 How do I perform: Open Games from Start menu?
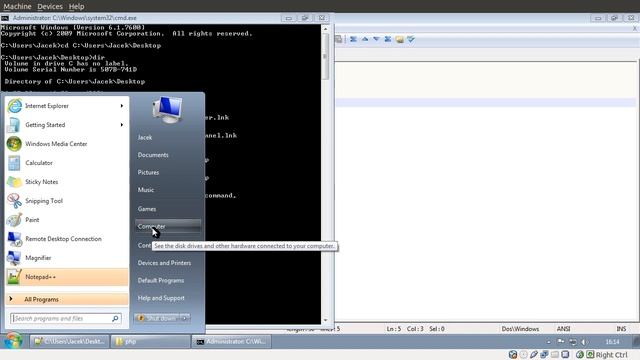147,209
